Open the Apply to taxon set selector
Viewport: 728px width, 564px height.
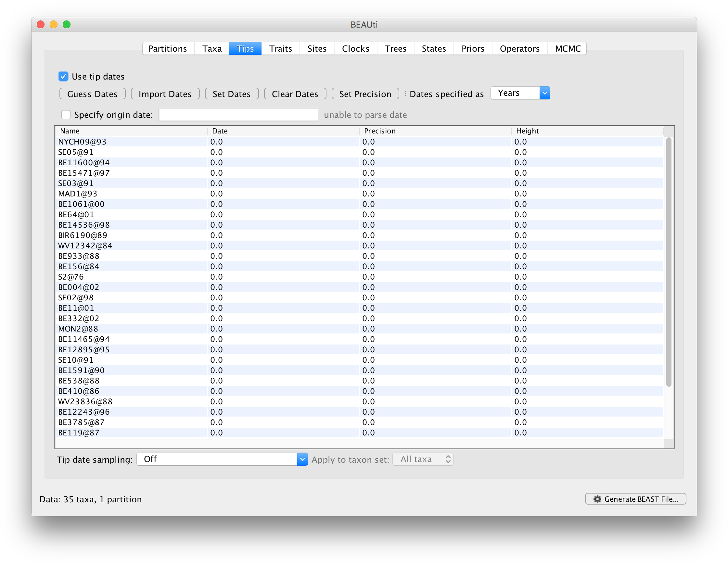click(423, 459)
